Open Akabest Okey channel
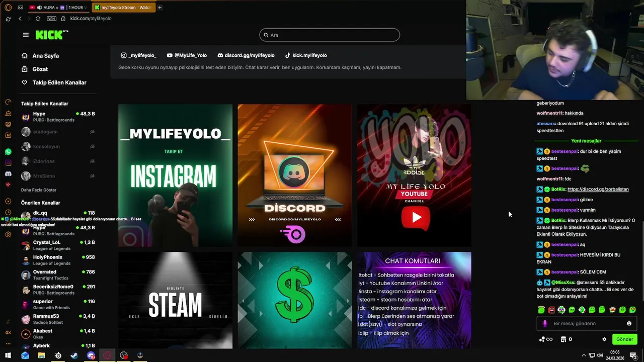Screen dimensions: 644x362 (58, 334)
